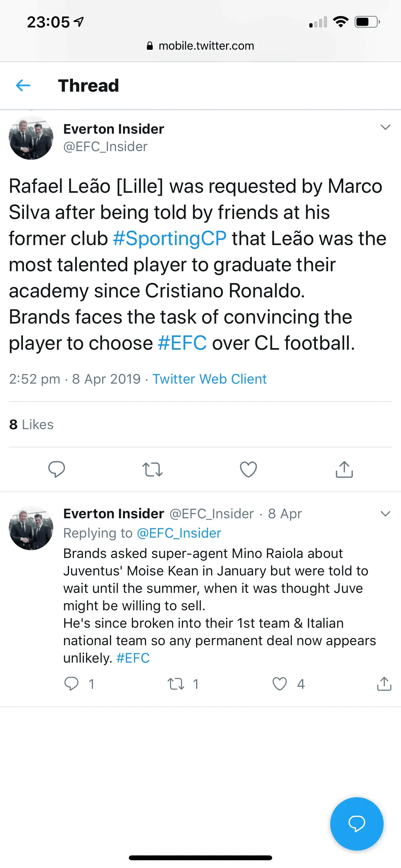Retweet the Moise Kean reply tweet
The image size is (401, 868).
point(176,684)
